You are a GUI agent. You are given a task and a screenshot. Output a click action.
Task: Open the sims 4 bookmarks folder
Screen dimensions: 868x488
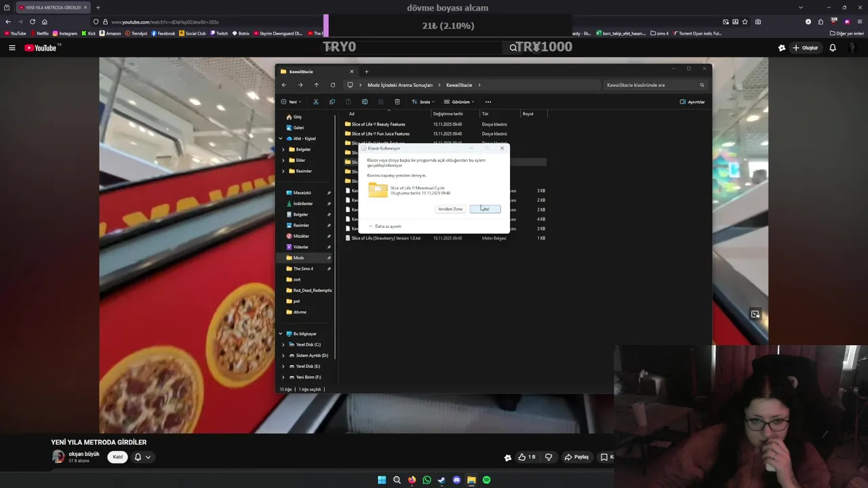659,33
